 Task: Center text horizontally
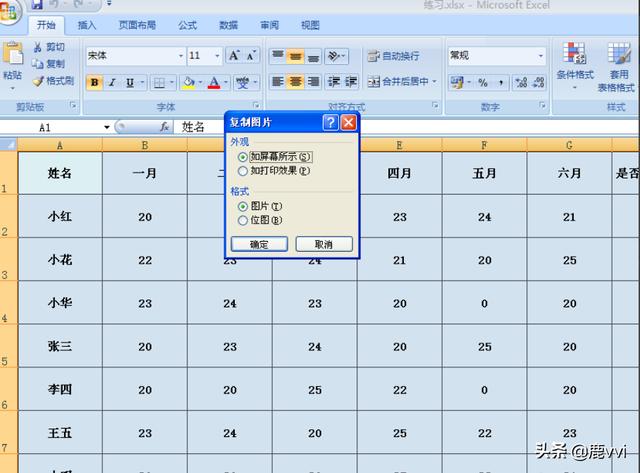[296, 82]
